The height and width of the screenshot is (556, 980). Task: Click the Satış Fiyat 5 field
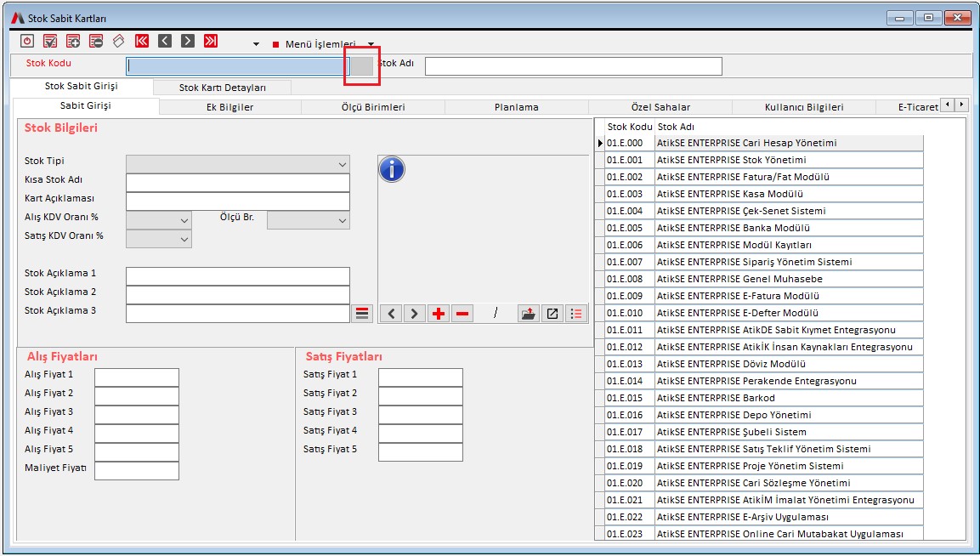pos(421,452)
